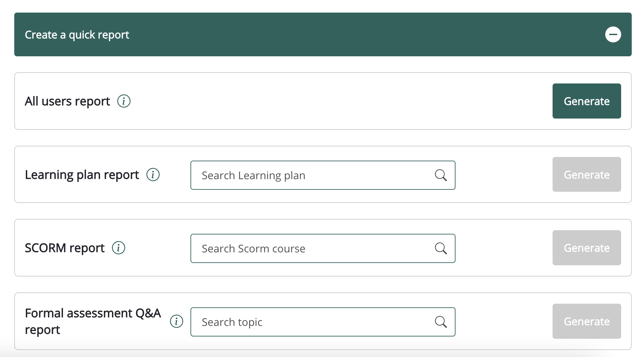This screenshot has height=357, width=644.
Task: Click the magnifier icon in Search topic
Action: click(x=441, y=322)
